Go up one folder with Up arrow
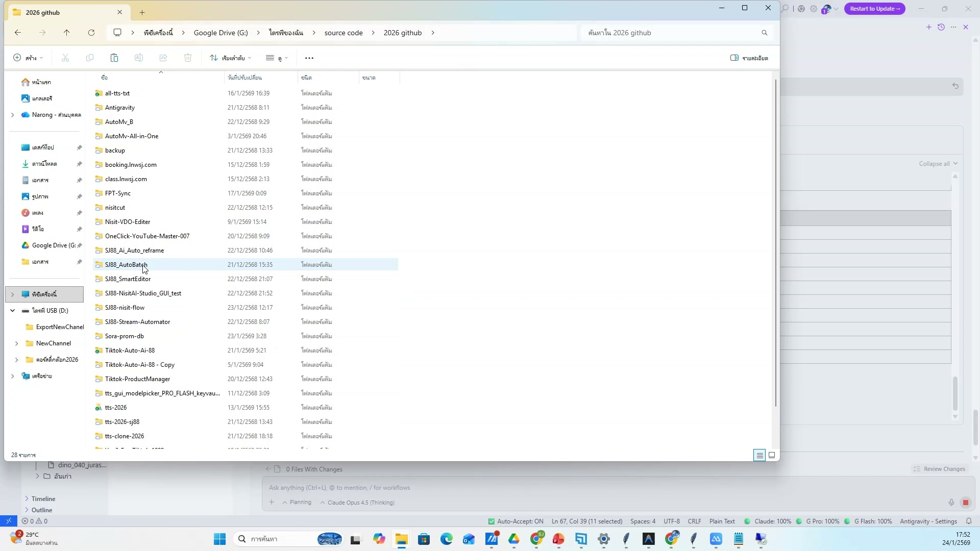980x551 pixels. [66, 33]
